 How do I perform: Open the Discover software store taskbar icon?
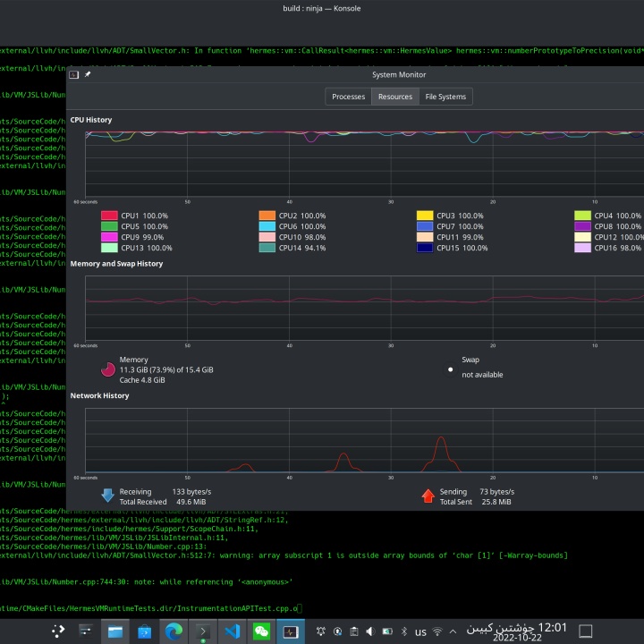coord(145,631)
